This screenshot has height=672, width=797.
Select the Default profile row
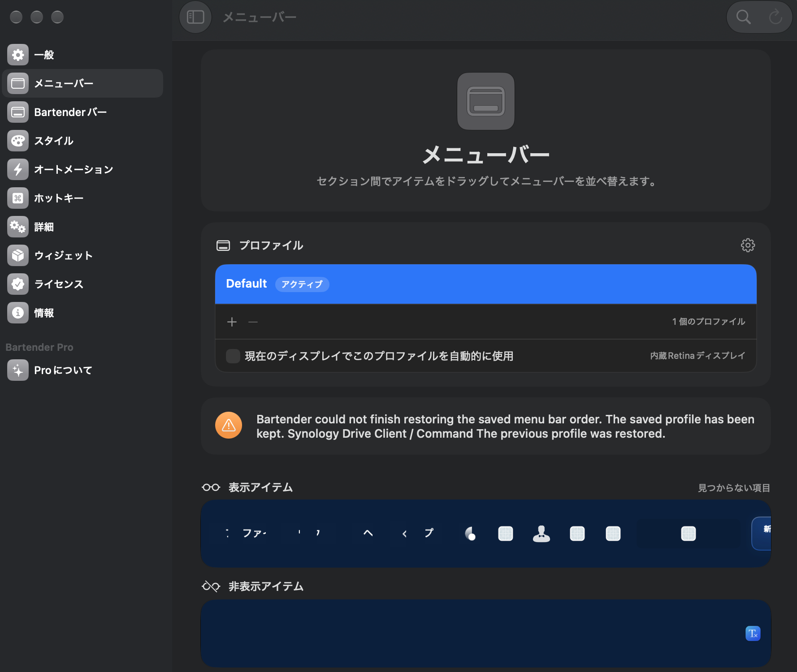(486, 284)
